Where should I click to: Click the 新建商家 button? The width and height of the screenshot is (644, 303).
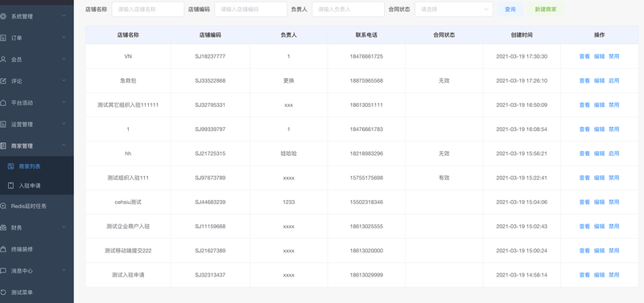(546, 9)
